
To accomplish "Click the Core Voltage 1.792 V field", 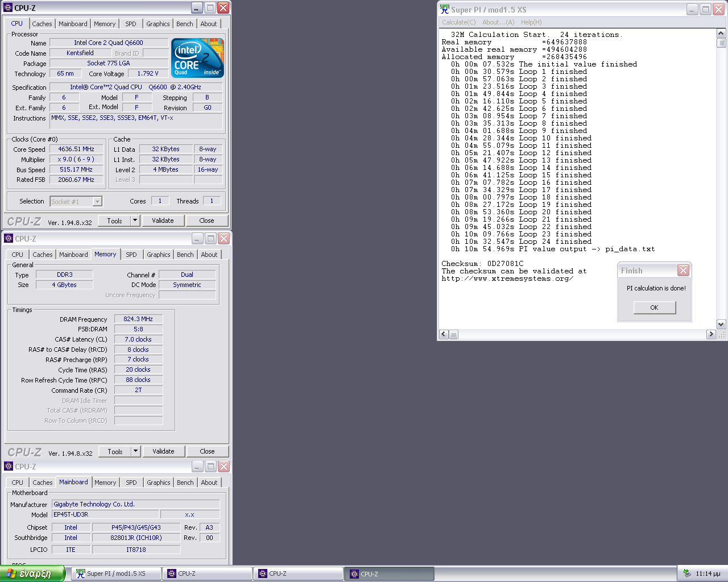I will point(148,73).
